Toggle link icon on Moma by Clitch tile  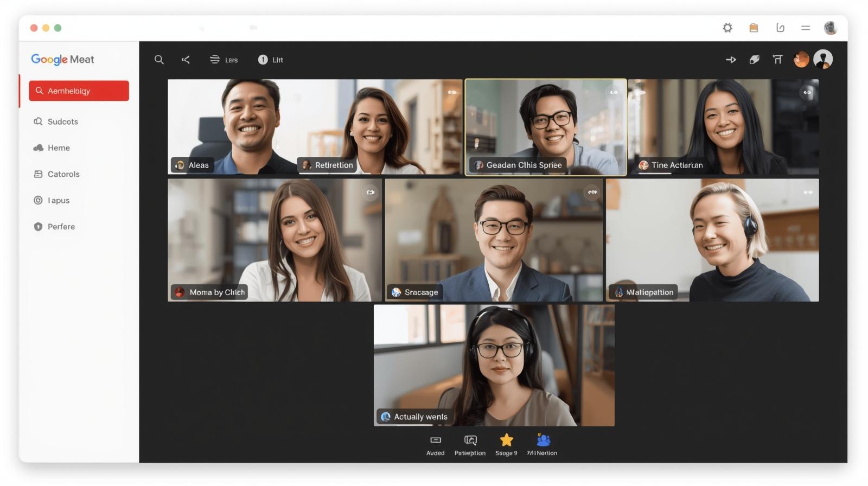tap(371, 192)
